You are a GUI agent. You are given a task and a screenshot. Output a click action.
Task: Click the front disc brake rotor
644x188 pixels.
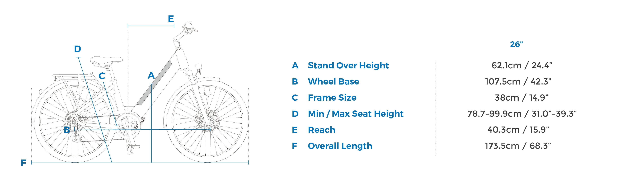(208, 121)
